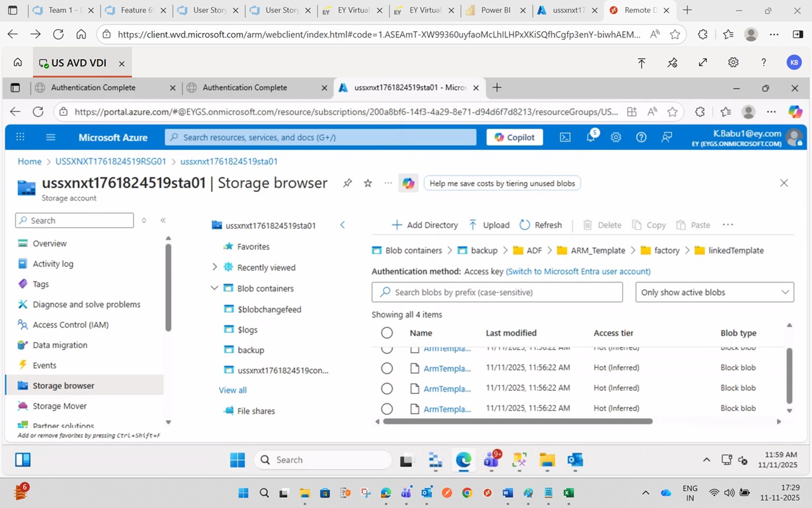
Task: Click Upload button
Action: (x=488, y=225)
